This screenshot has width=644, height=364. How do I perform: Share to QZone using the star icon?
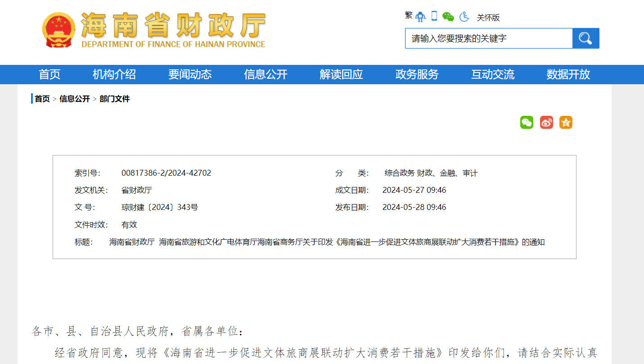[x=566, y=122]
